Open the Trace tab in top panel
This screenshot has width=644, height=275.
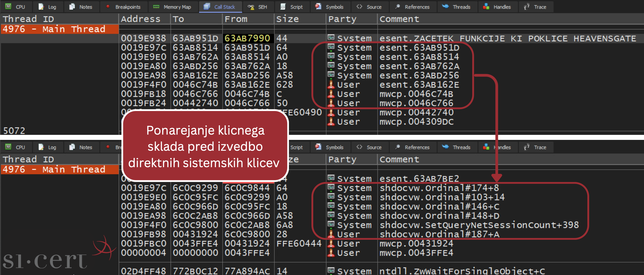pos(535,7)
